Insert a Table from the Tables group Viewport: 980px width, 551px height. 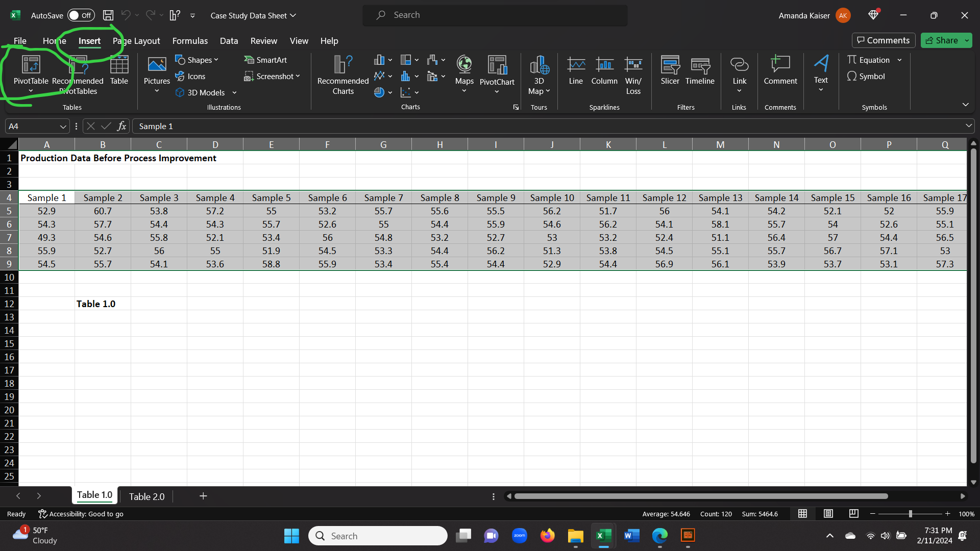pyautogui.click(x=119, y=70)
